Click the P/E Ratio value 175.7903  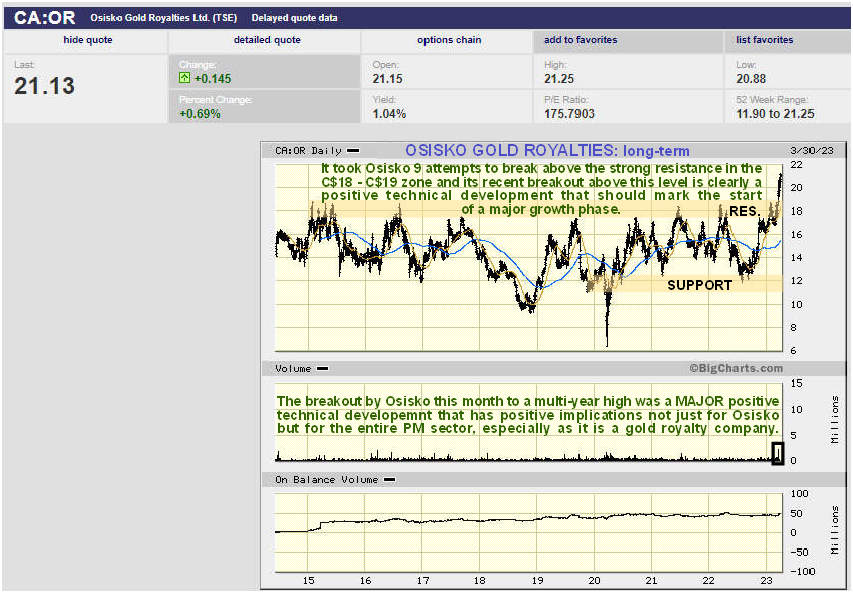(x=569, y=114)
